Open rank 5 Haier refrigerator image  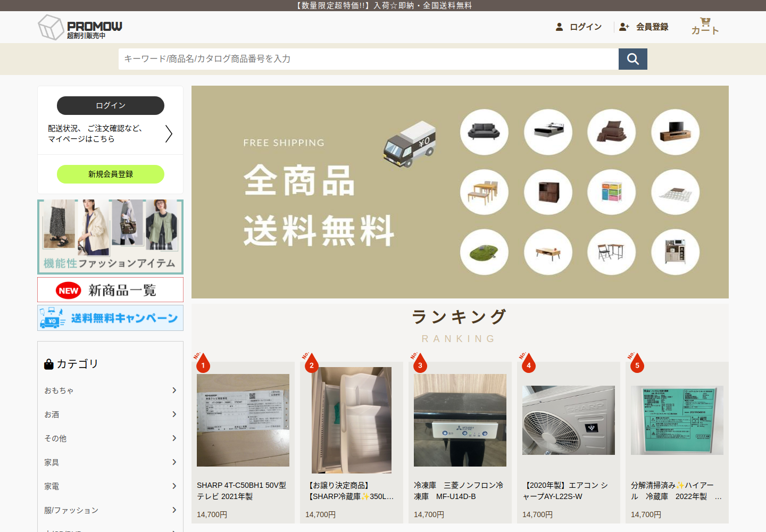pos(677,420)
